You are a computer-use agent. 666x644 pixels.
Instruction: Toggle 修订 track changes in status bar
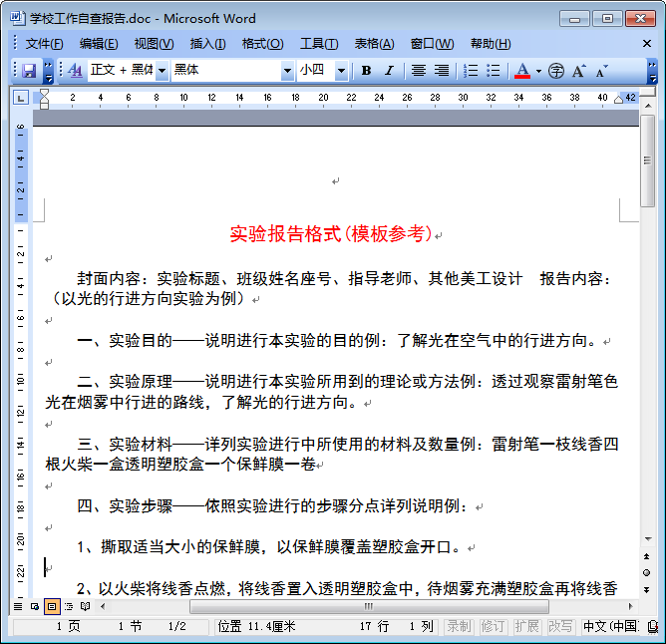493,626
